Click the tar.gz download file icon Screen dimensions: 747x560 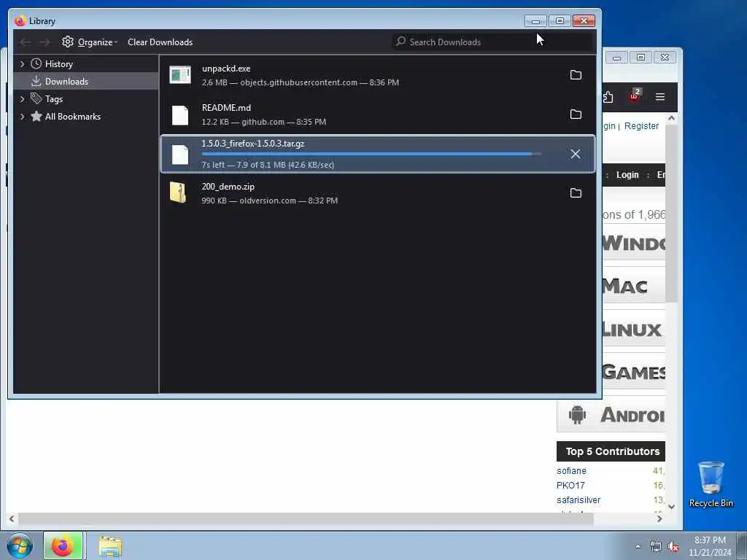[180, 155]
